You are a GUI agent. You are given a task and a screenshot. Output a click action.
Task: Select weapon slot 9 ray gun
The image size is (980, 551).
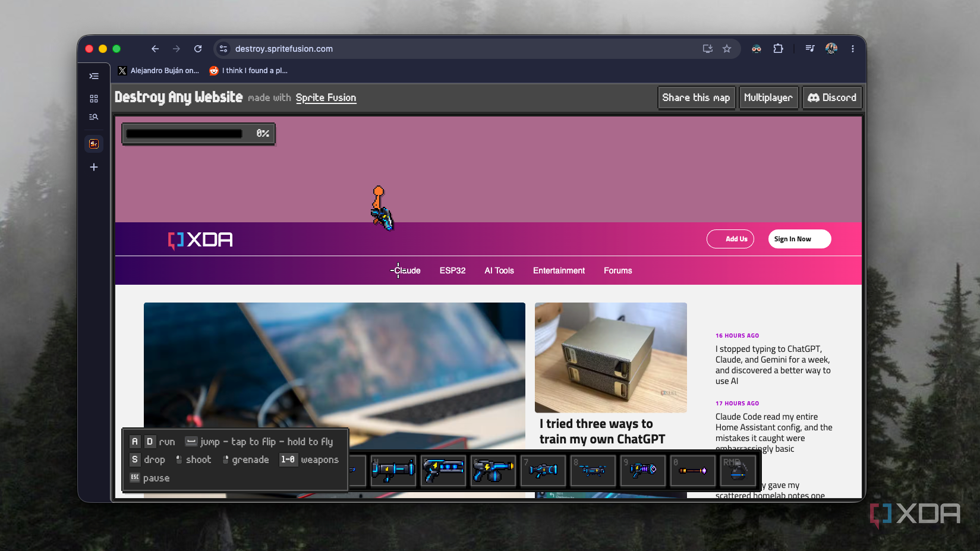pyautogui.click(x=643, y=470)
